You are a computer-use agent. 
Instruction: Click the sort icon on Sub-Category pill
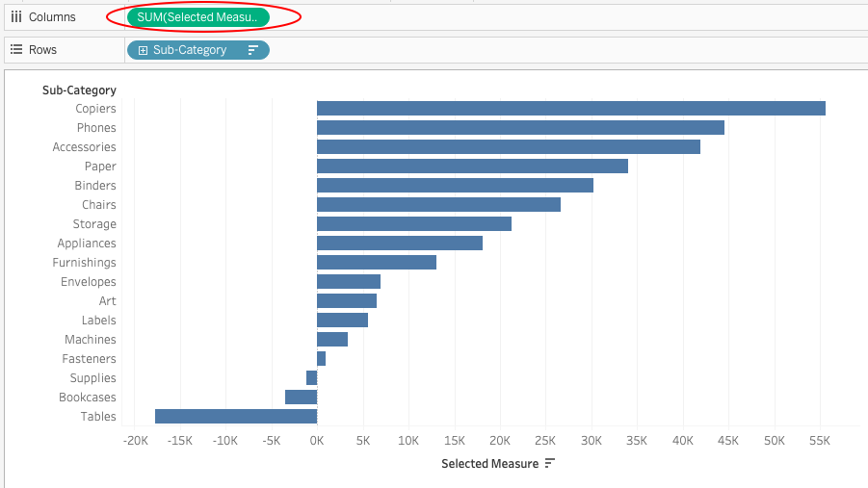pyautogui.click(x=253, y=50)
